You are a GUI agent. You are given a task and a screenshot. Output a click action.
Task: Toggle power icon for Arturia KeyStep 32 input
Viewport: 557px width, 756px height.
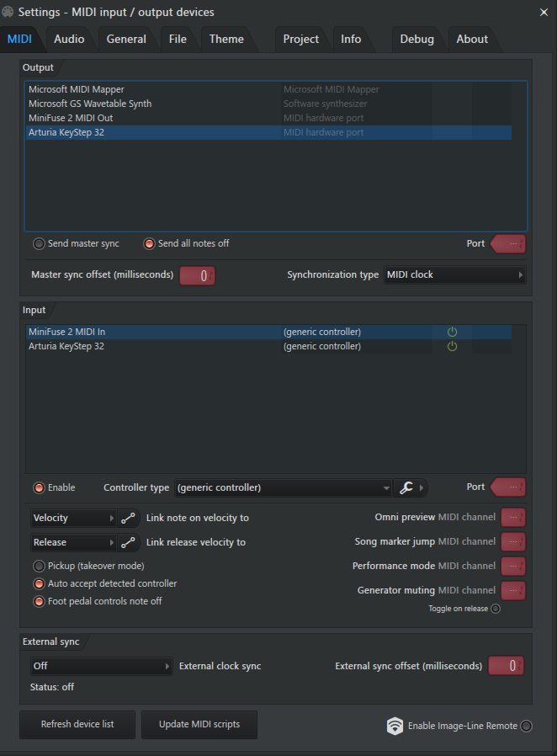click(x=452, y=346)
